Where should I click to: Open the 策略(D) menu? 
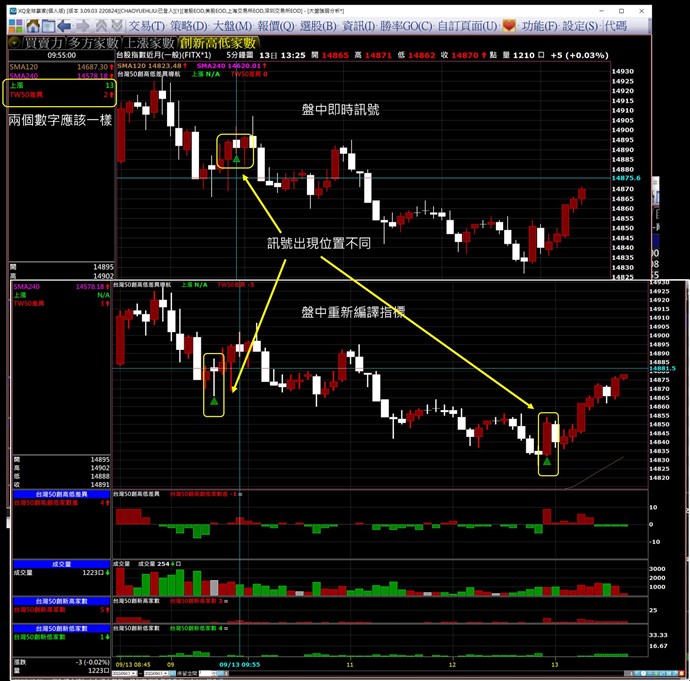190,25
